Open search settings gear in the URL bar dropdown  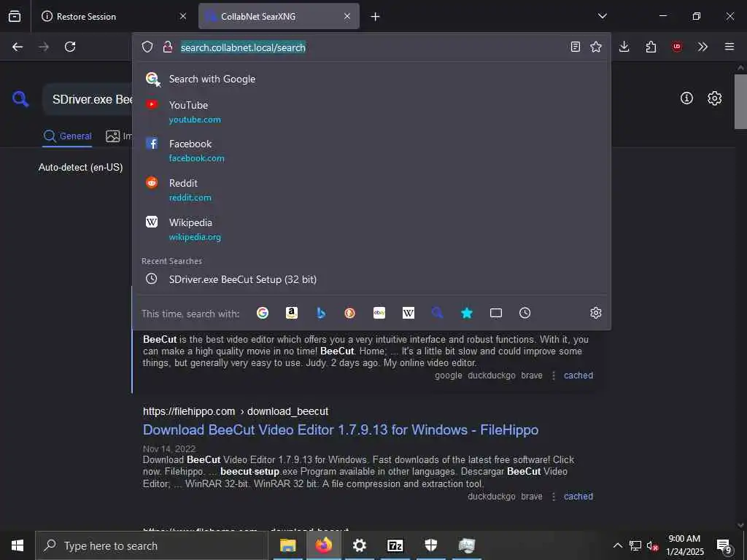595,313
